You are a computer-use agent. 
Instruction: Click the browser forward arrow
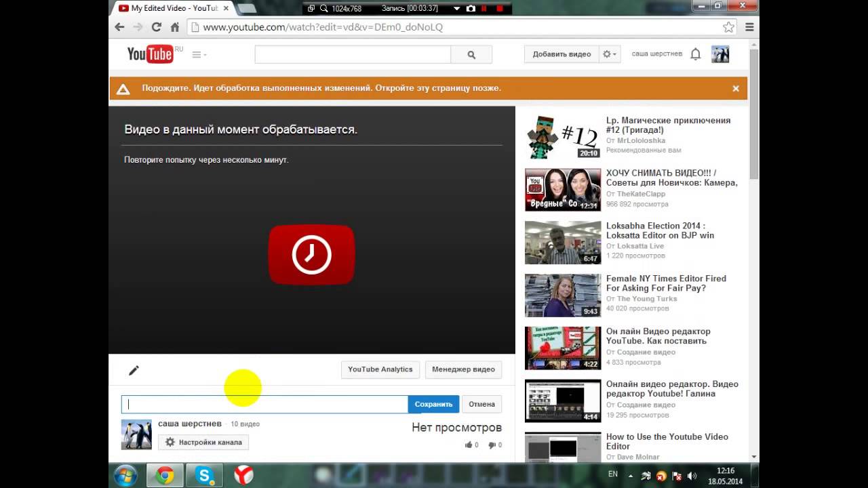pyautogui.click(x=138, y=27)
